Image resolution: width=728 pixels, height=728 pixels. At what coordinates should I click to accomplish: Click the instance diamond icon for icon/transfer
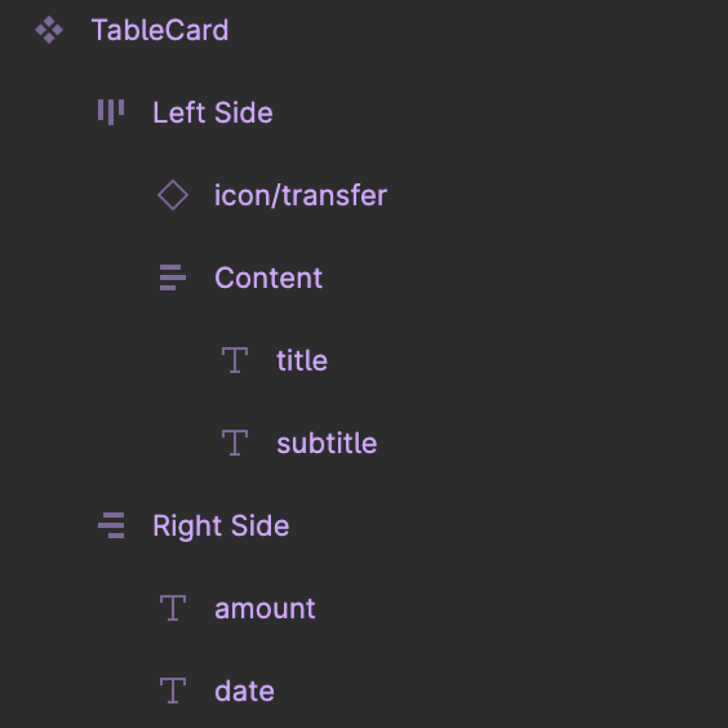click(x=172, y=194)
